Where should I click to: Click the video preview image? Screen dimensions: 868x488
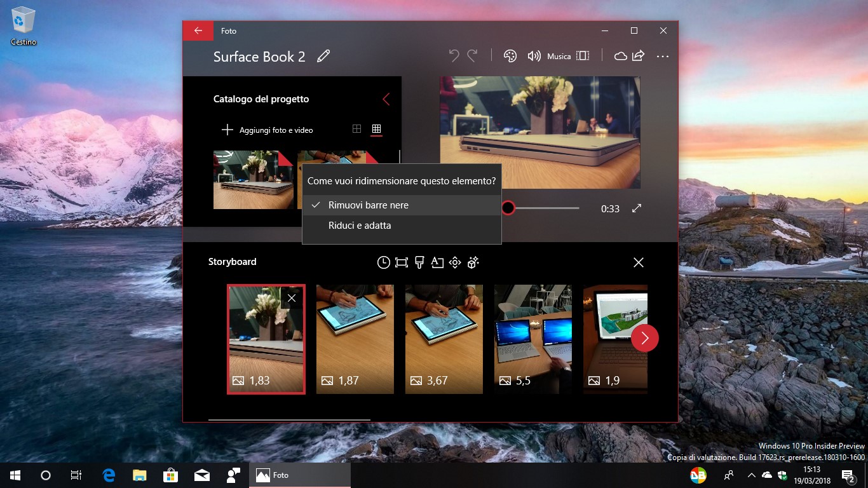click(540, 132)
